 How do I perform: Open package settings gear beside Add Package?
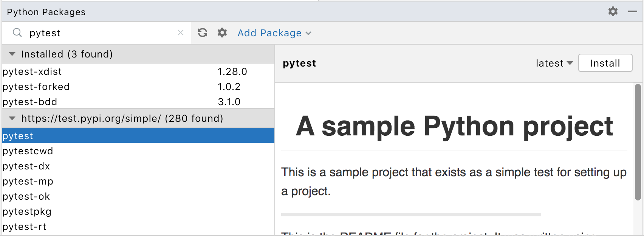pyautogui.click(x=222, y=33)
